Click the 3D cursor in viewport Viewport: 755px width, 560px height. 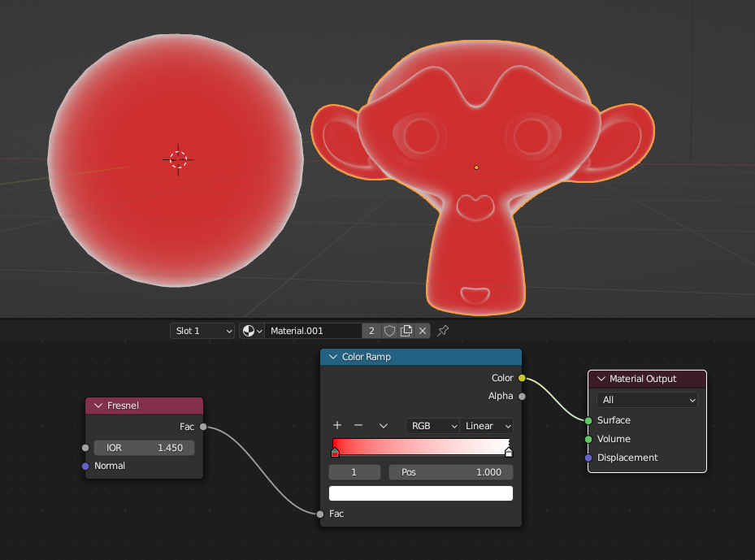tap(178, 160)
